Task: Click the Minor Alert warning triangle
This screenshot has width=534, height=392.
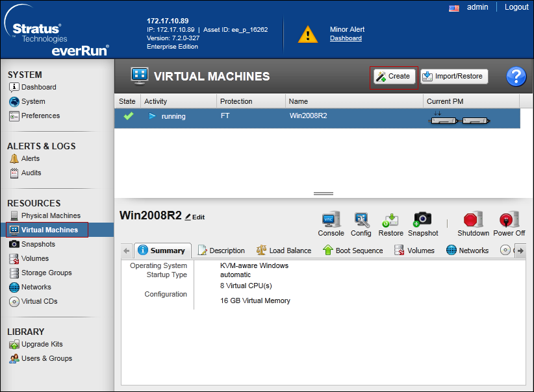Action: 308,34
